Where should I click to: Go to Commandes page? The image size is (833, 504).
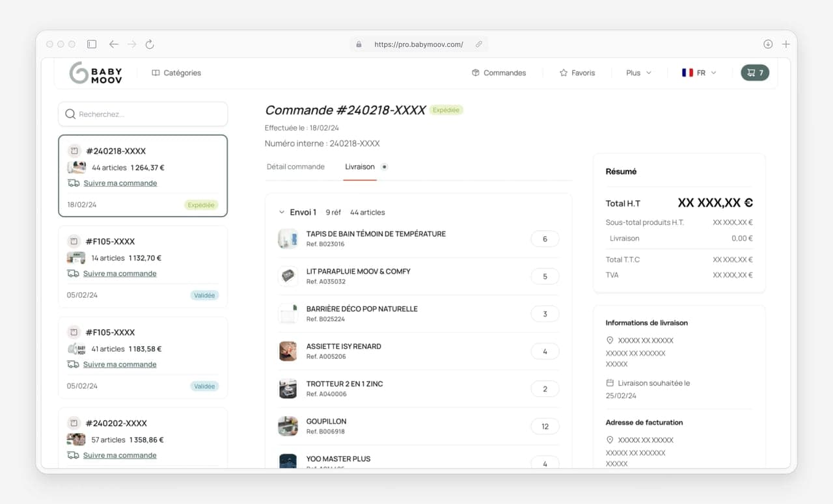(x=498, y=73)
